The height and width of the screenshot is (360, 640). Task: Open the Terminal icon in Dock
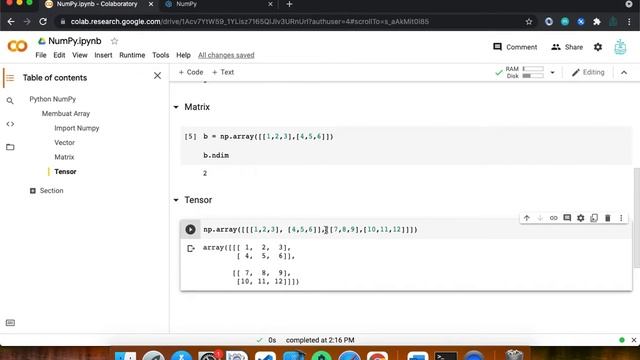tap(445, 355)
